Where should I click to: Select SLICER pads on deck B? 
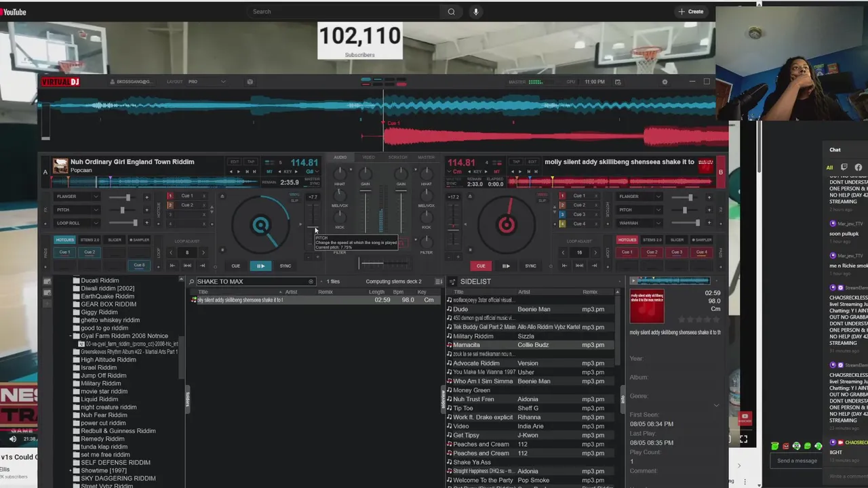tap(677, 240)
